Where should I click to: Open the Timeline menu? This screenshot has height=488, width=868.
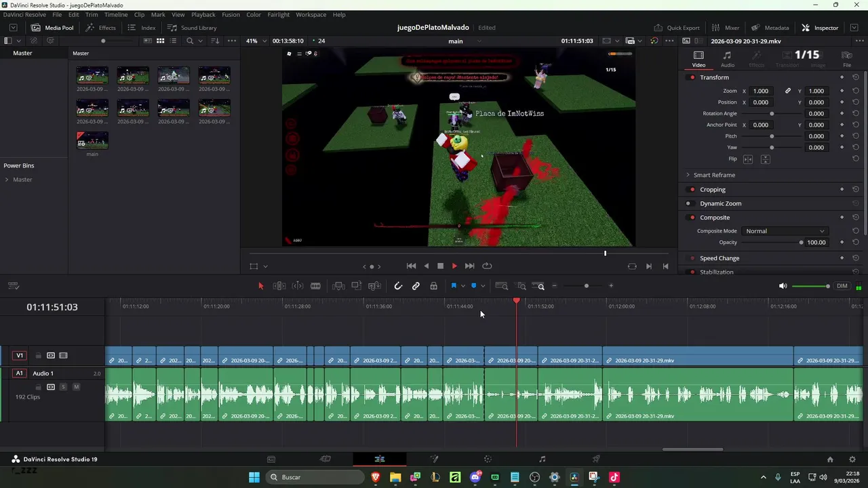tap(116, 14)
